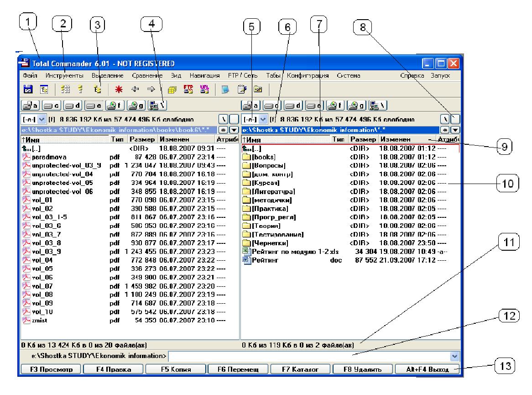Open left panel [-e-] drive dropdown

(x=42, y=120)
